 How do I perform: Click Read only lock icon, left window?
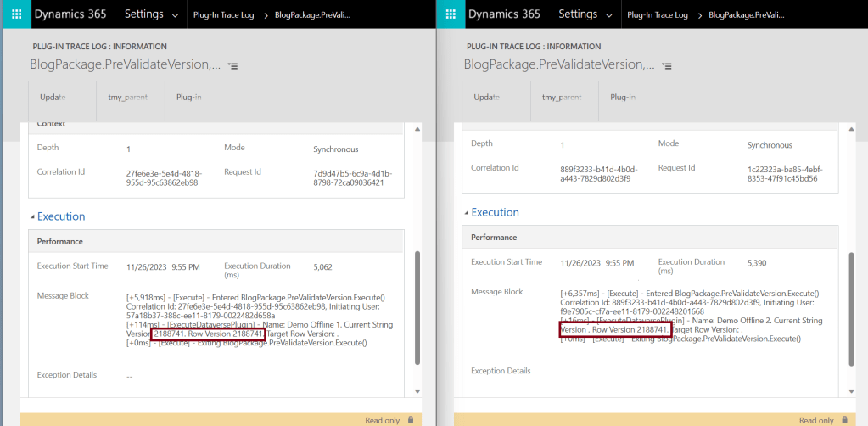coord(410,420)
